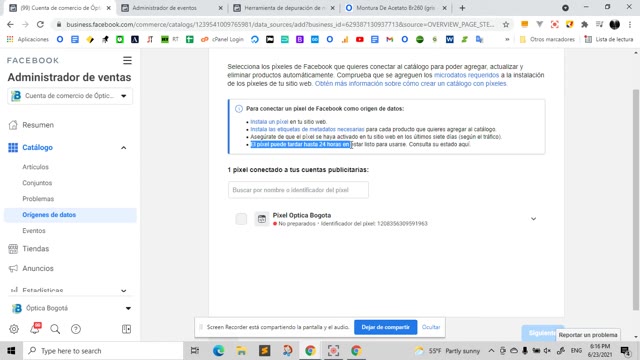The image size is (640, 360).
Task: Open the microdatos requeridos link
Action: tap(466, 75)
